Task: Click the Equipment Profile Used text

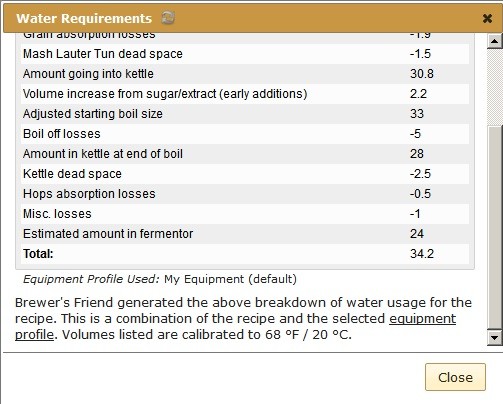Action: point(91,279)
